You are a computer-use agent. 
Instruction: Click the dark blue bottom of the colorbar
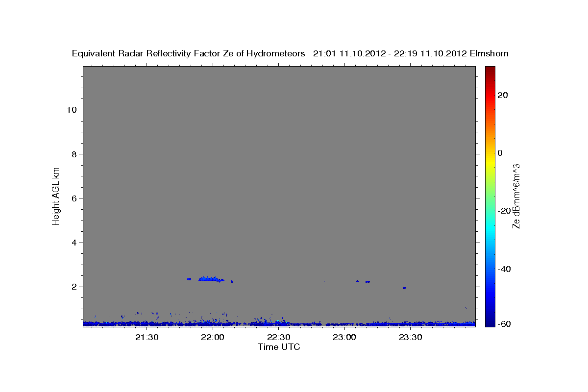pos(490,321)
